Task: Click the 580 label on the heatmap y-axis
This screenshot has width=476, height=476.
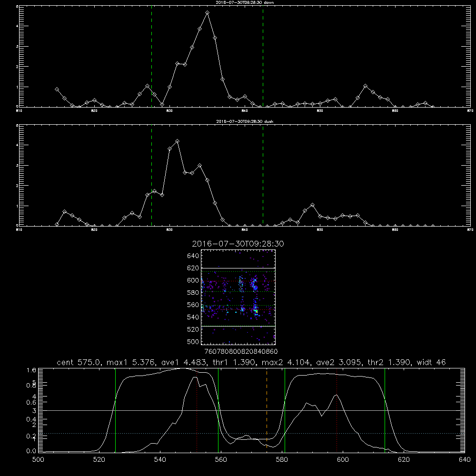Action: coord(193,293)
